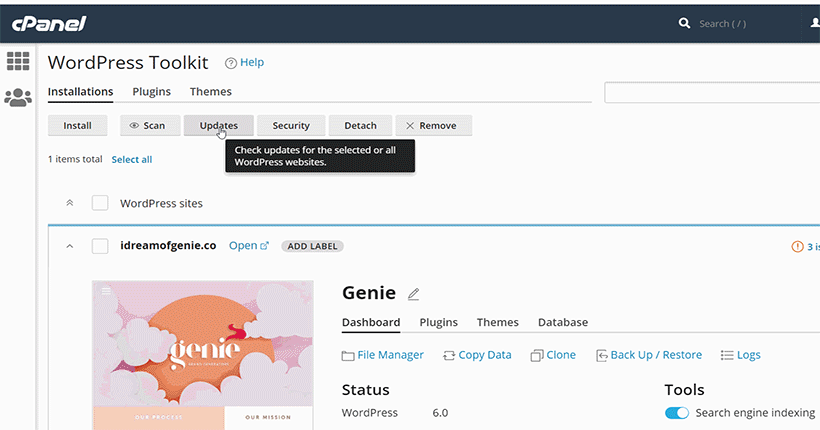Switch to the Installations tab
The height and width of the screenshot is (430, 820).
pyautogui.click(x=81, y=92)
